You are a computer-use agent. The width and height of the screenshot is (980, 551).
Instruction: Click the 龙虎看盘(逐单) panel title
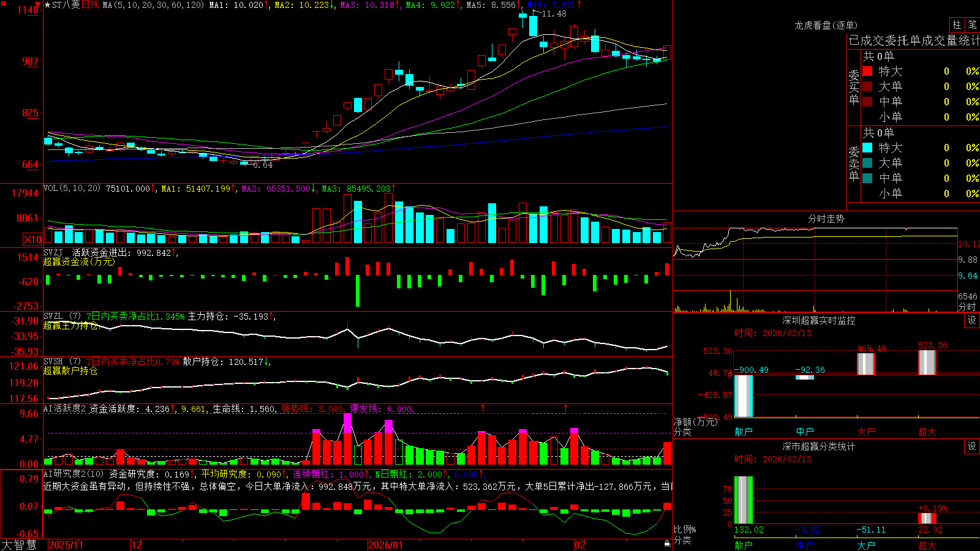[826, 25]
